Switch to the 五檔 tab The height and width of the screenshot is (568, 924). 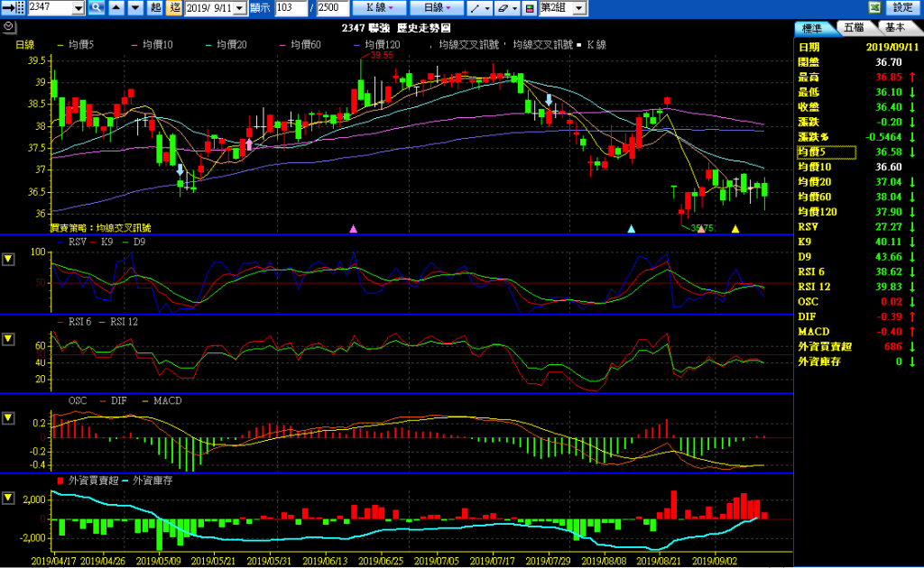coord(854,28)
